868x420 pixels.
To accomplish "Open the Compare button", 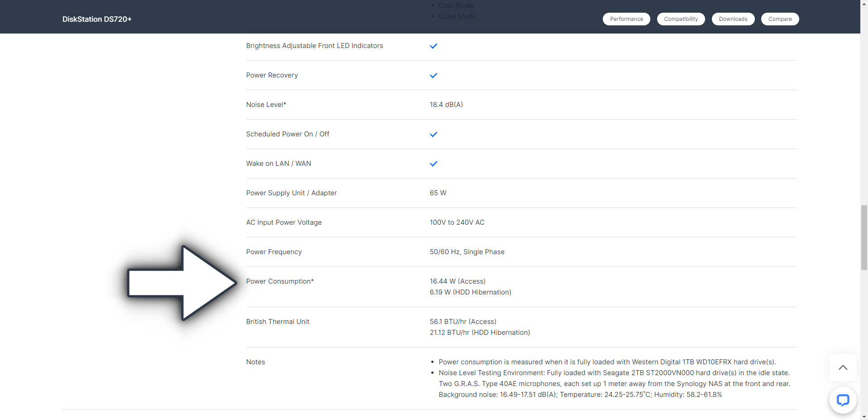I will pyautogui.click(x=780, y=19).
